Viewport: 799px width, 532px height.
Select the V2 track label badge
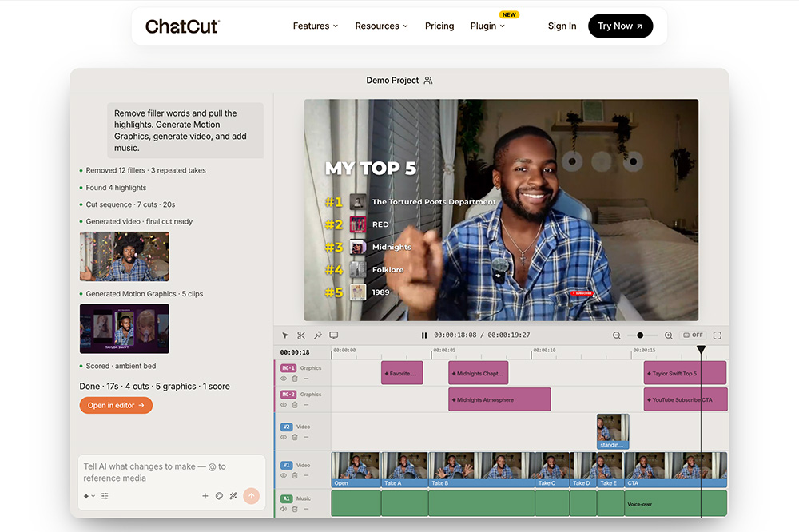(286, 427)
